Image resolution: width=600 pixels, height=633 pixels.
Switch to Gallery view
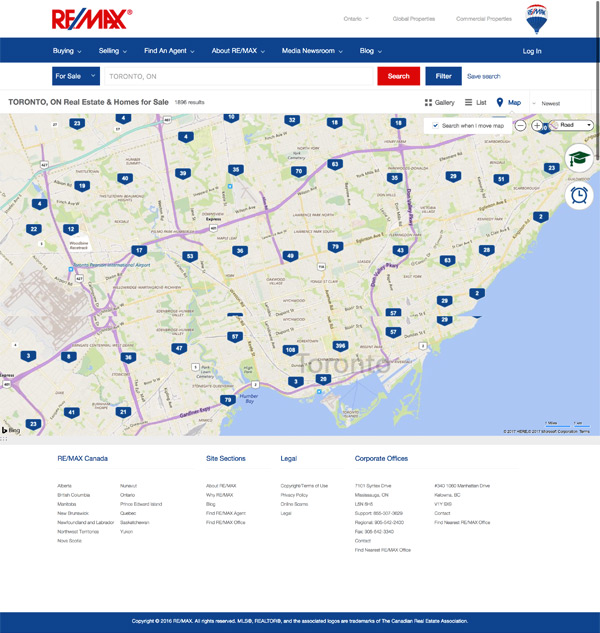440,103
